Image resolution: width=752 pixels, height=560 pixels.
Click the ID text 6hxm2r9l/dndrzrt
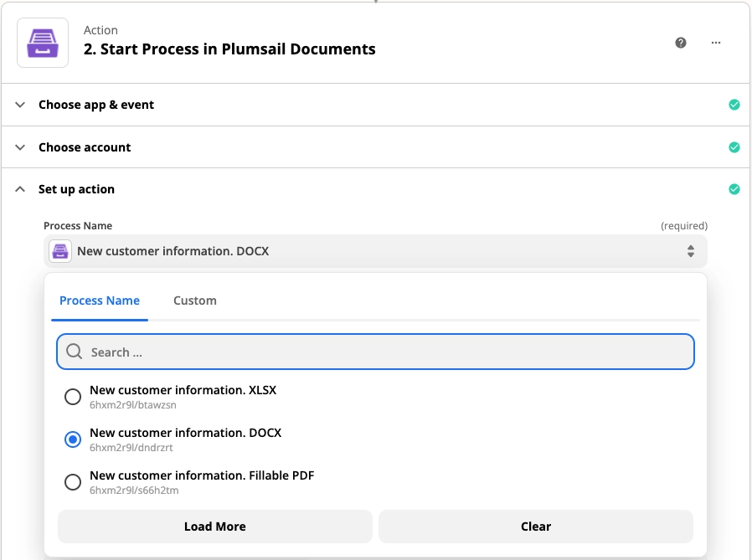[x=131, y=447]
